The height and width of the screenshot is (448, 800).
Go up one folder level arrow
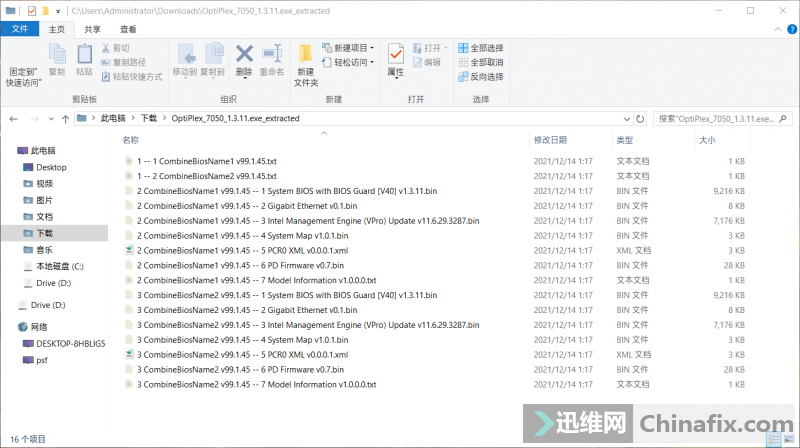[x=65, y=119]
